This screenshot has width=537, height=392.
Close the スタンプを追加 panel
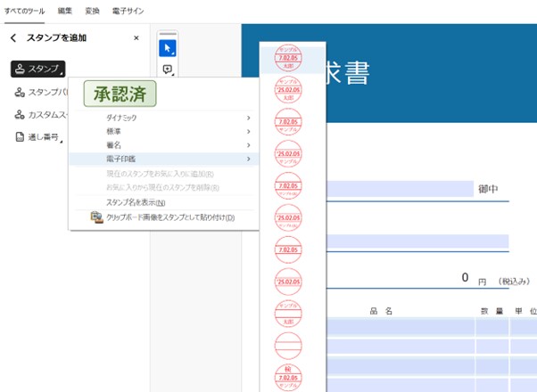(136, 38)
